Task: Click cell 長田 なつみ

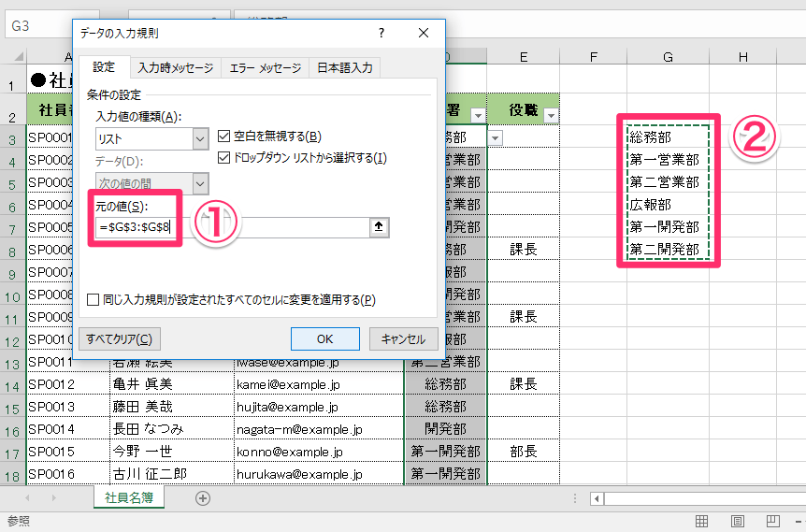Action: (172, 429)
